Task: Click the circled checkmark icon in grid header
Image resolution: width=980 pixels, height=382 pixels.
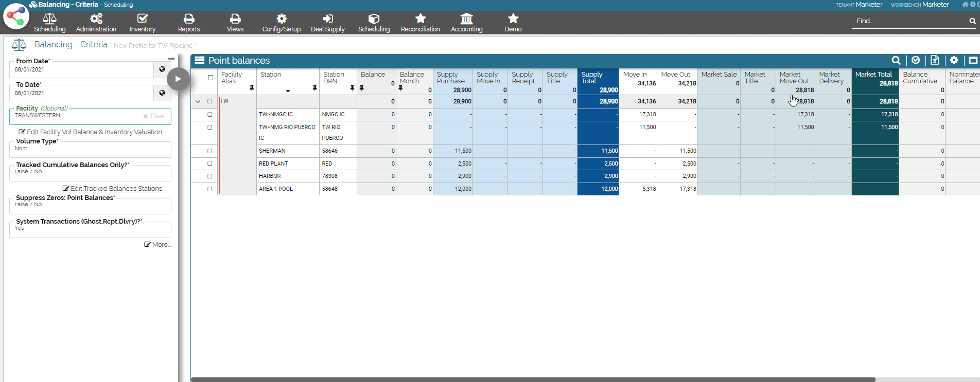Action: [x=916, y=61]
